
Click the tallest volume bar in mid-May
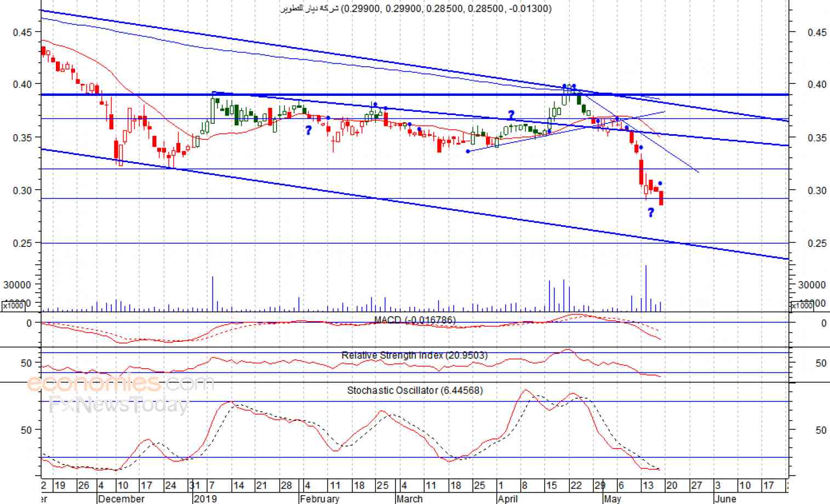(646, 289)
